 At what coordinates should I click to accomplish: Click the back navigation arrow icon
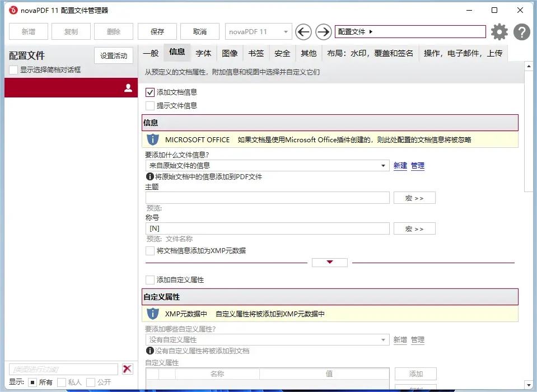[303, 32]
